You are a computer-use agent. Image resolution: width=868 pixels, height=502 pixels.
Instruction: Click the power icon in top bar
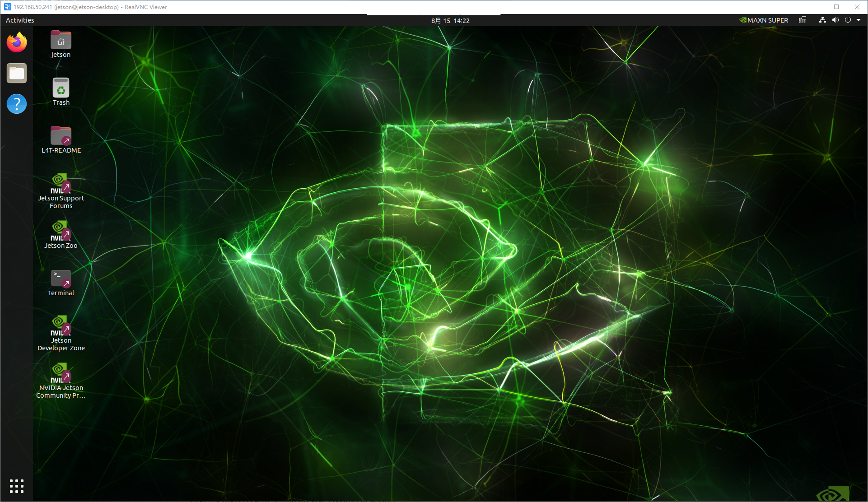848,20
